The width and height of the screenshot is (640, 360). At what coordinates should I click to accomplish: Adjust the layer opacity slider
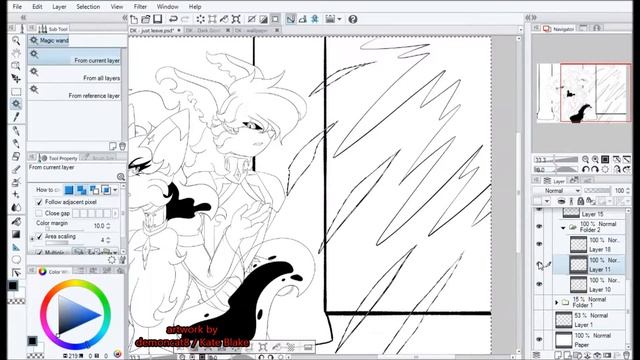[x=597, y=191]
